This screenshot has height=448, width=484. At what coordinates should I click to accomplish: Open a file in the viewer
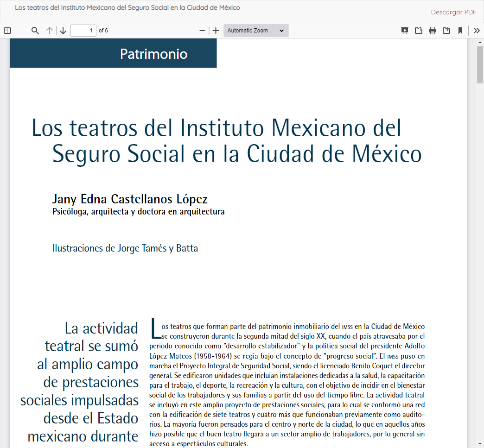(x=419, y=31)
